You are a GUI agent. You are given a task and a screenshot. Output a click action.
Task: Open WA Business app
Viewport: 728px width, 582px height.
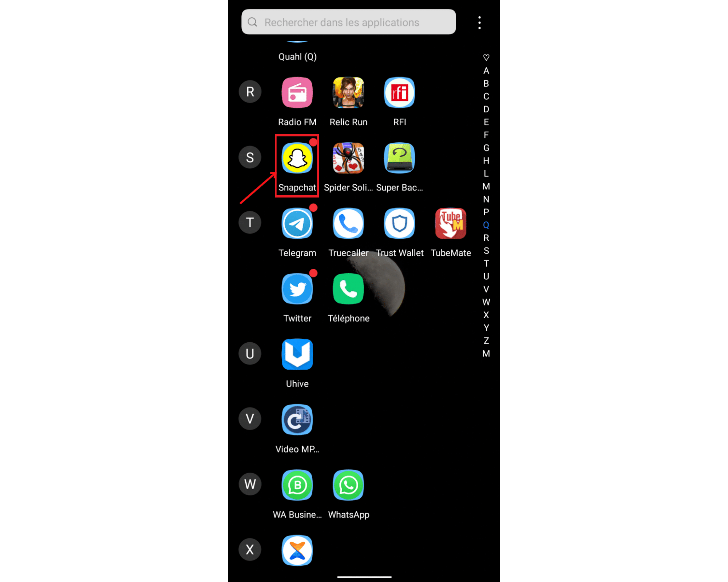(x=297, y=485)
